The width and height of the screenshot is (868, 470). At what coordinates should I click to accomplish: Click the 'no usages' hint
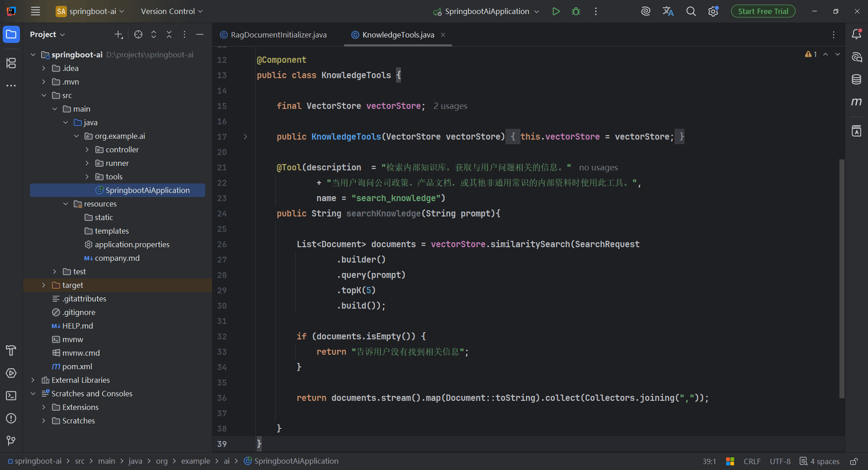pyautogui.click(x=598, y=168)
